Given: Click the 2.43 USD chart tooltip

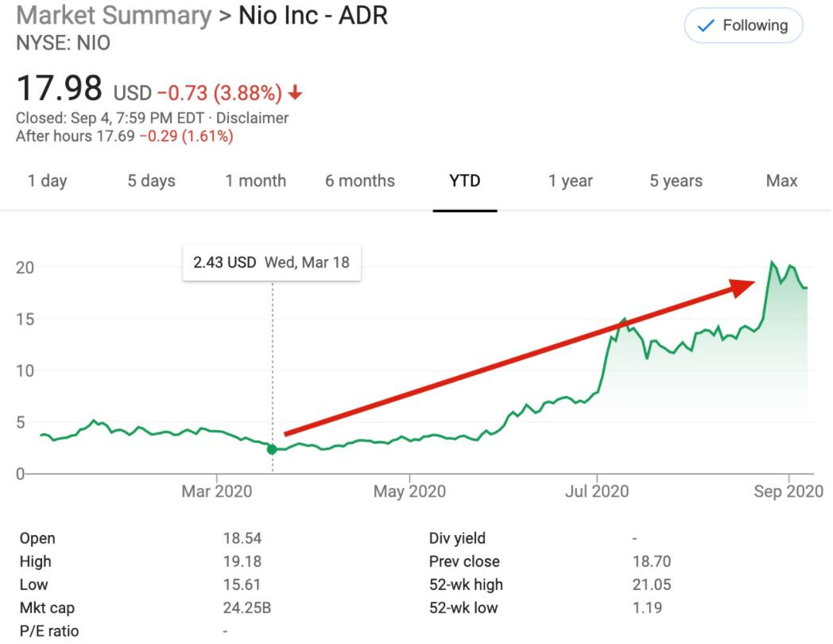Looking at the screenshot, I should pos(272,262).
